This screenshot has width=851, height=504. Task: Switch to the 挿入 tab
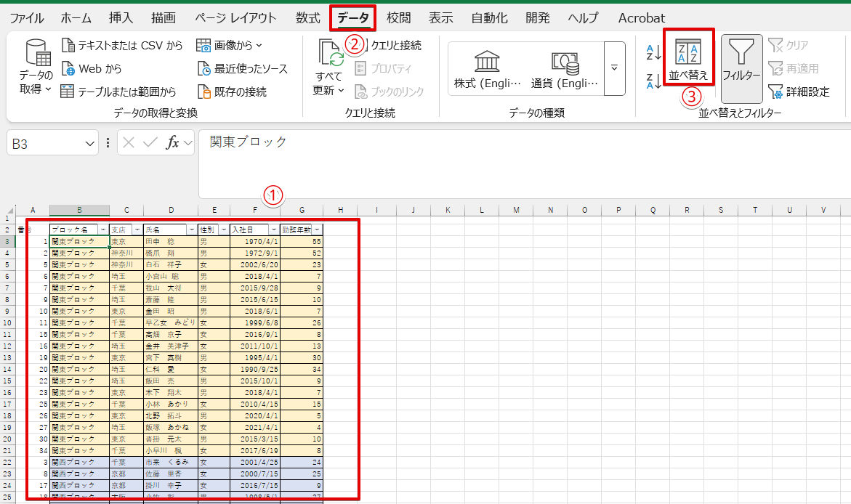(121, 18)
